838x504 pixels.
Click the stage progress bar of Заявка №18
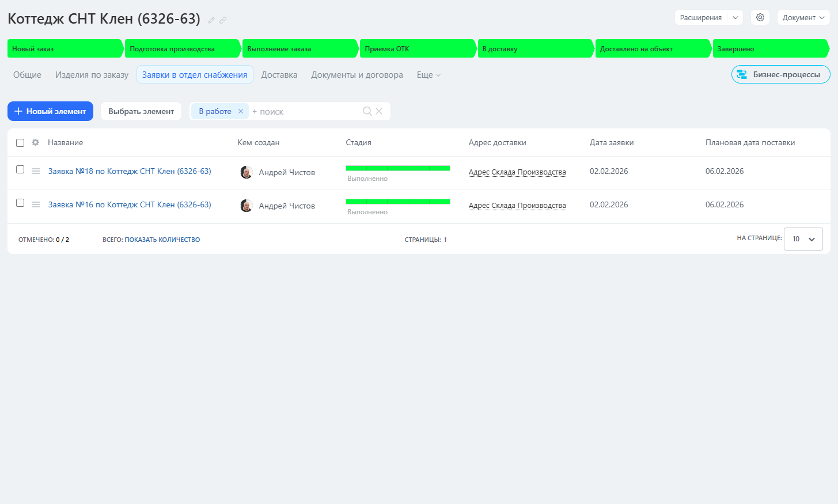click(397, 168)
